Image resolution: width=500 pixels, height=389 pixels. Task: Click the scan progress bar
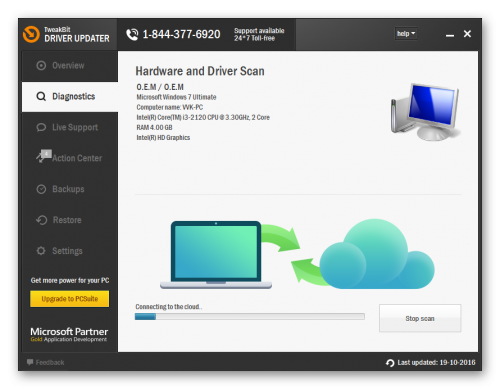[250, 316]
